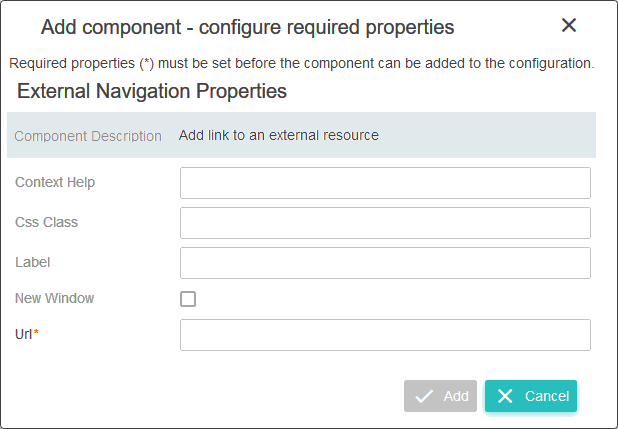Click the Css Class field label
The height and width of the screenshot is (429, 618).
46,222
